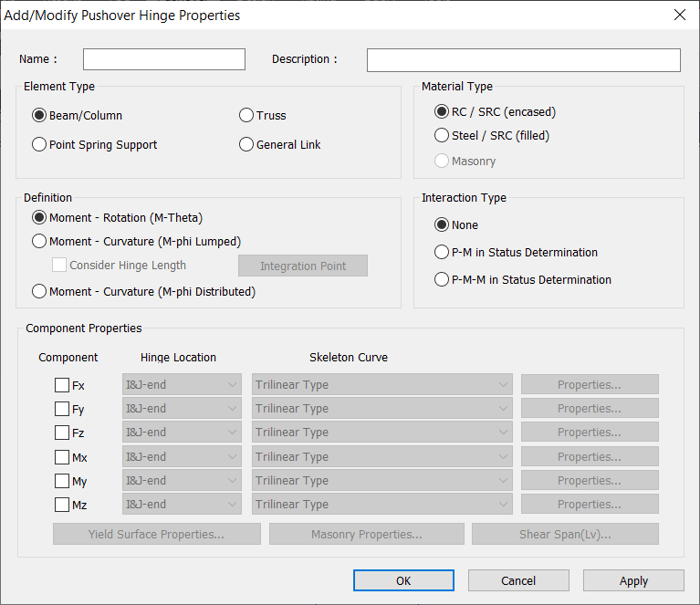Open the Mx Skeleton Curve dropdown
This screenshot has height=605, width=700.
coord(382,457)
